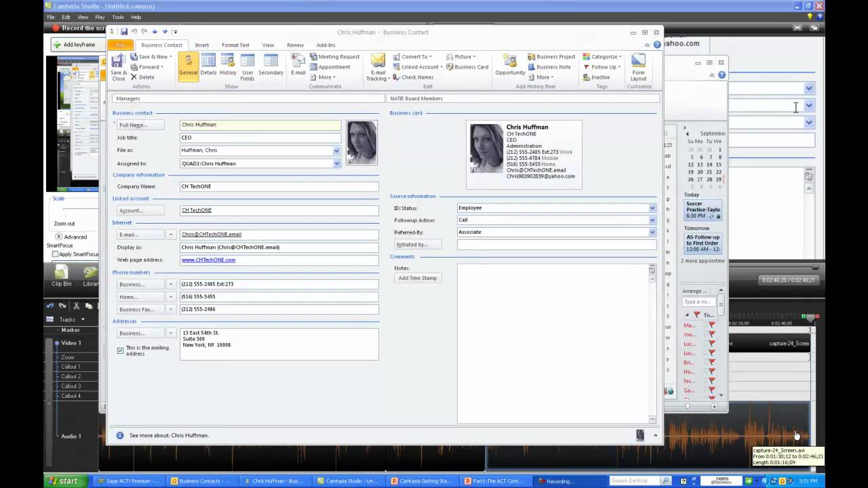Viewport: 868px width, 488px height.
Task: Show the History view icon
Action: click(228, 65)
